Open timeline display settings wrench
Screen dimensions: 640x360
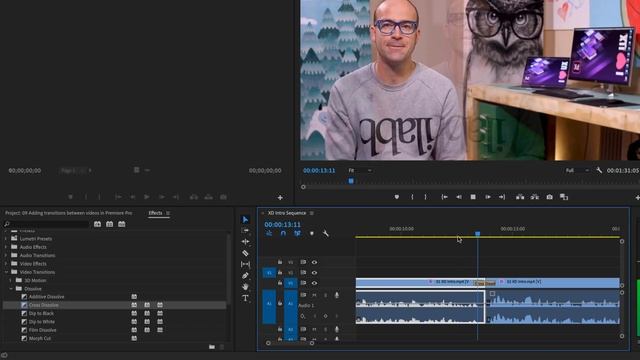pyautogui.click(x=326, y=233)
